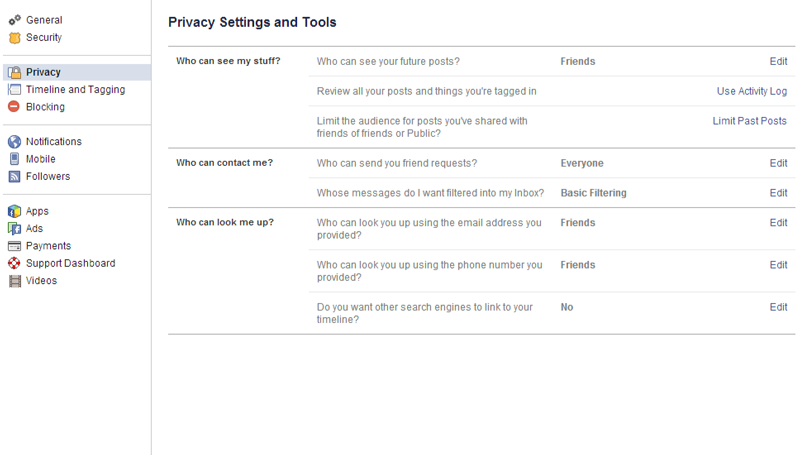
Task: Click the General gears icon
Action: [14, 20]
